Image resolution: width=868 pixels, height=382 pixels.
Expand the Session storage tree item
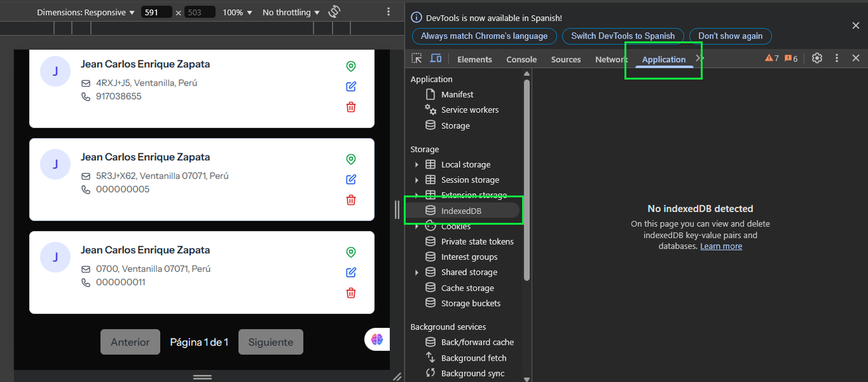417,180
